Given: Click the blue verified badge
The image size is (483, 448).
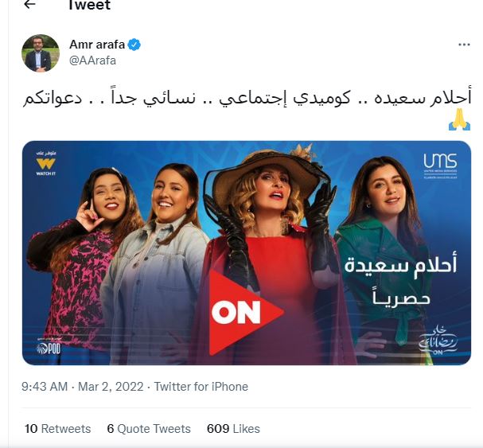Looking at the screenshot, I should [134, 45].
